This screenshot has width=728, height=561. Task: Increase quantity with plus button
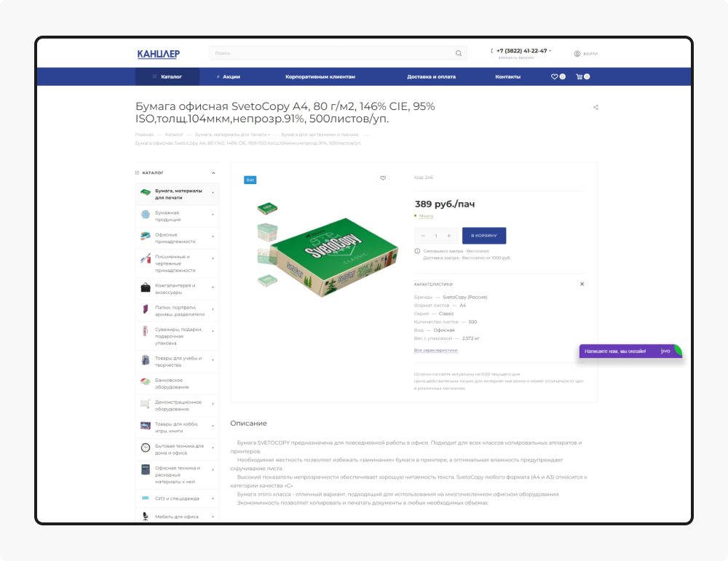(449, 236)
